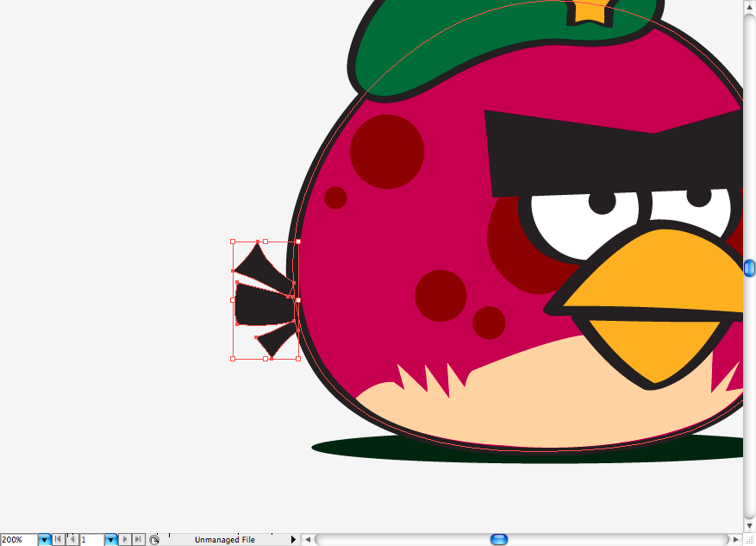Screen dimensions: 756x546
Task: Click the 200% zoom level field
Action: pos(19,540)
